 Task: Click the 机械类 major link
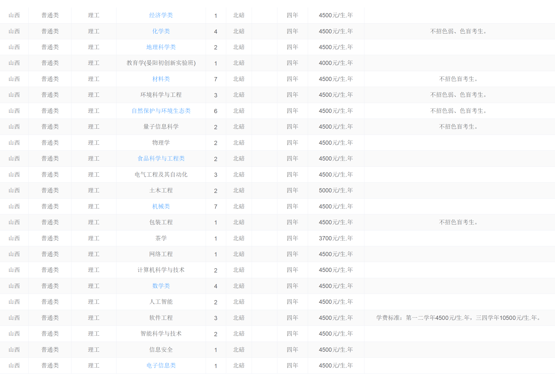click(161, 206)
